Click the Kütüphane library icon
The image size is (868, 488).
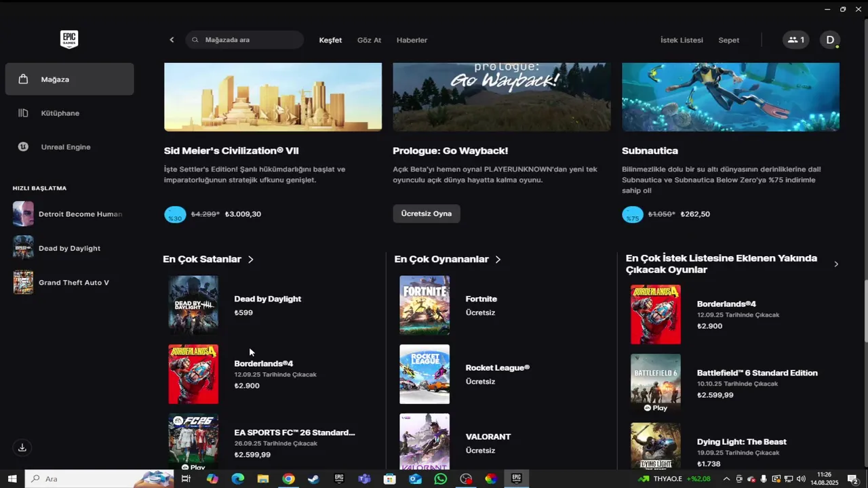click(23, 113)
